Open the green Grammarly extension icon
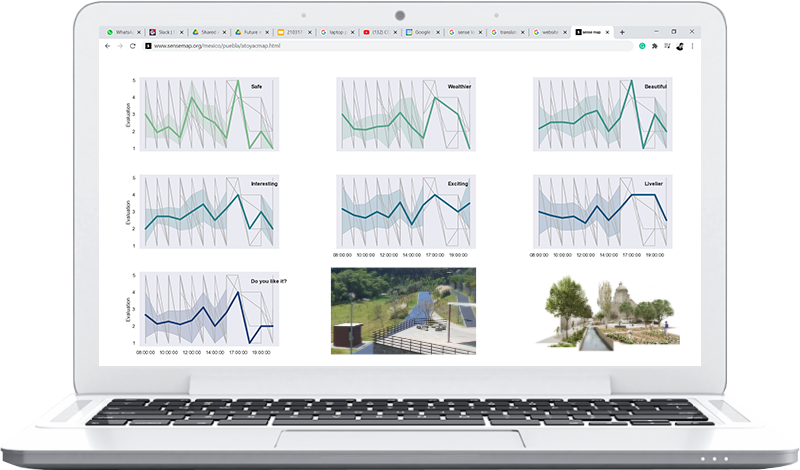This screenshot has width=800, height=470. [x=643, y=46]
